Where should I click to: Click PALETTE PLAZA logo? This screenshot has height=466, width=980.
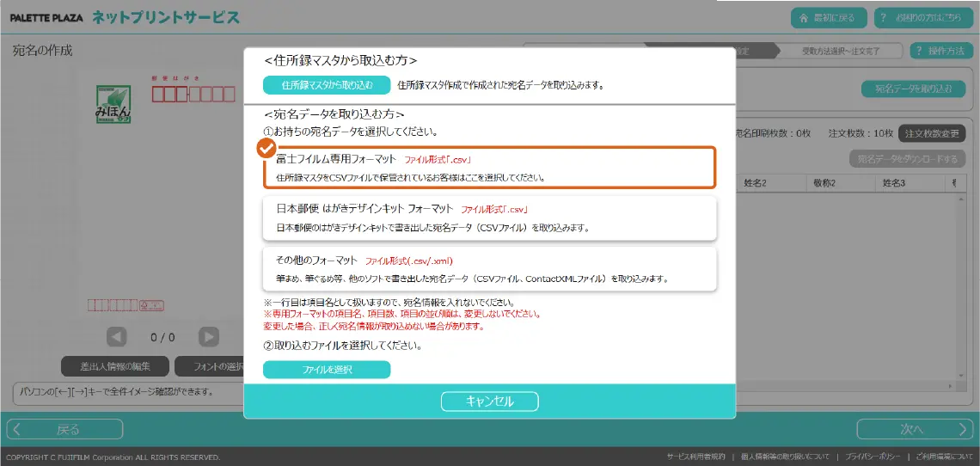coord(46,18)
